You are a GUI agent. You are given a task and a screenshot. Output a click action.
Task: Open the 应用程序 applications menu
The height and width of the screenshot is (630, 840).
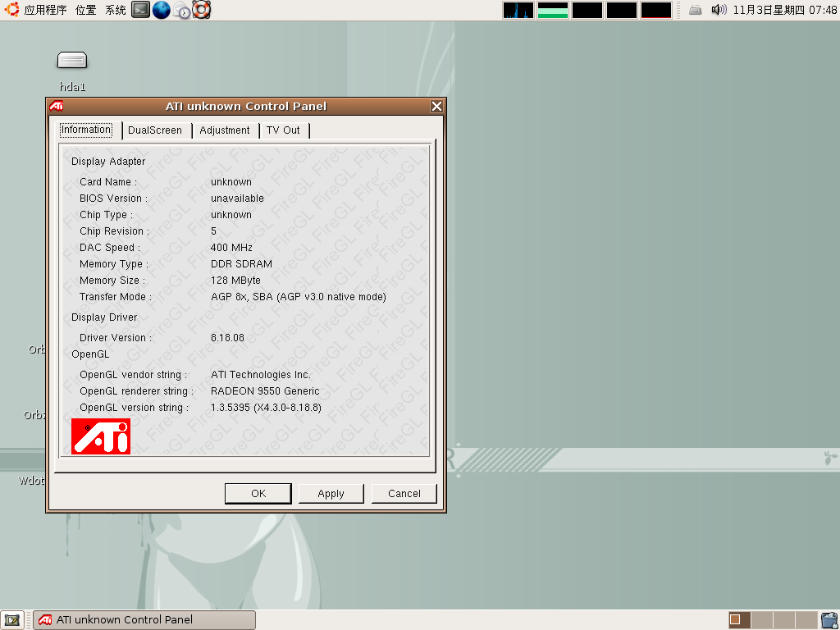[46, 10]
